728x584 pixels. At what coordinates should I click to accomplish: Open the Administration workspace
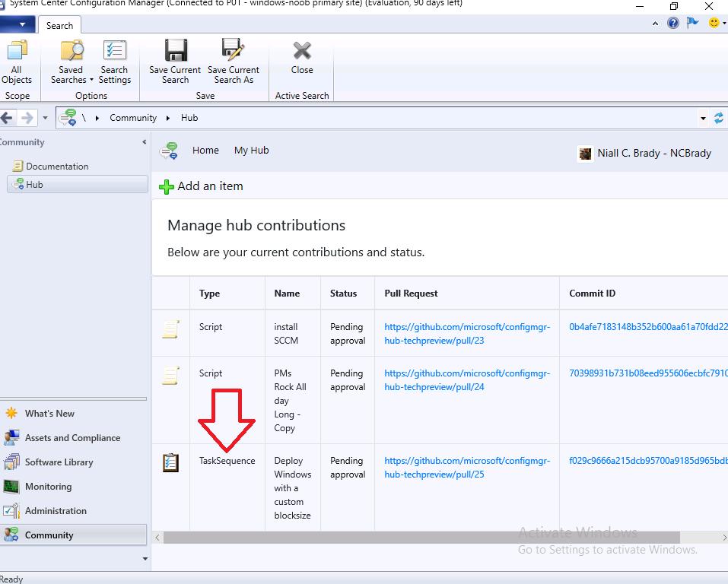tap(45, 511)
